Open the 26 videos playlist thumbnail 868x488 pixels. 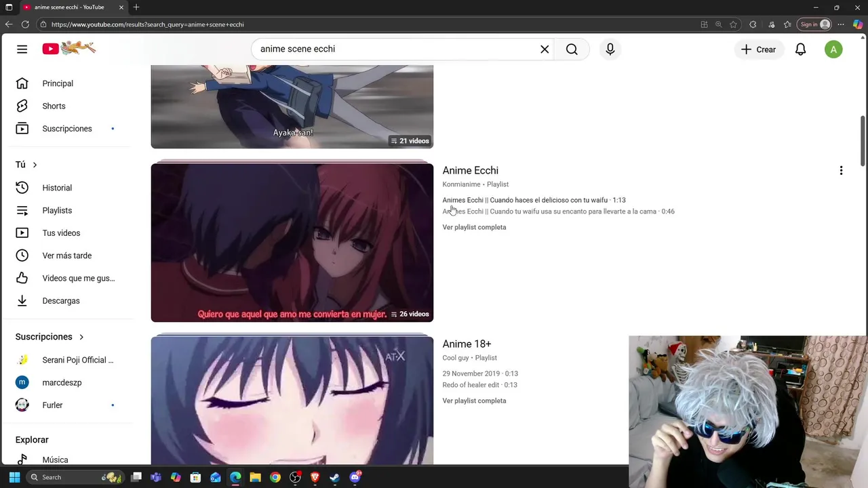(292, 242)
